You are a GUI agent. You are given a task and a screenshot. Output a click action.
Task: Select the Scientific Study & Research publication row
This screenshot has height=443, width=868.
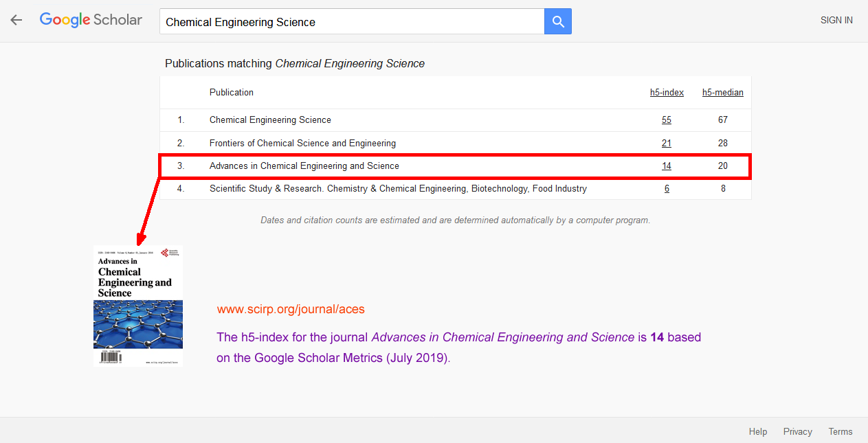[456, 188]
